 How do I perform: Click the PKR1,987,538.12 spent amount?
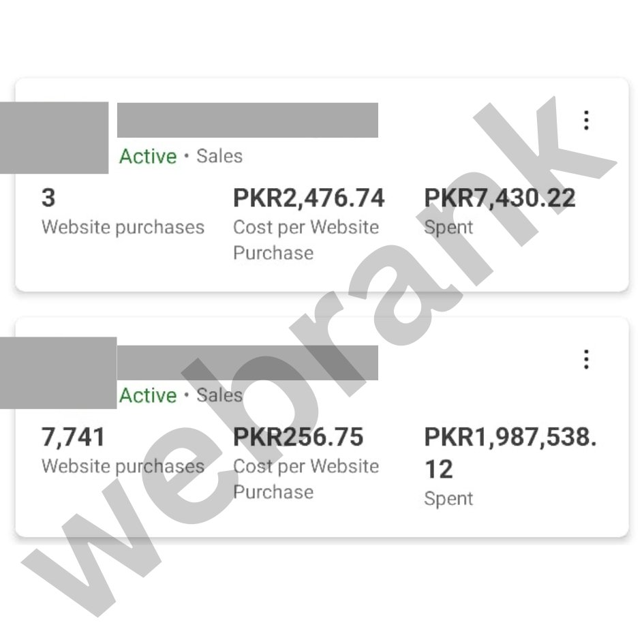(510, 453)
